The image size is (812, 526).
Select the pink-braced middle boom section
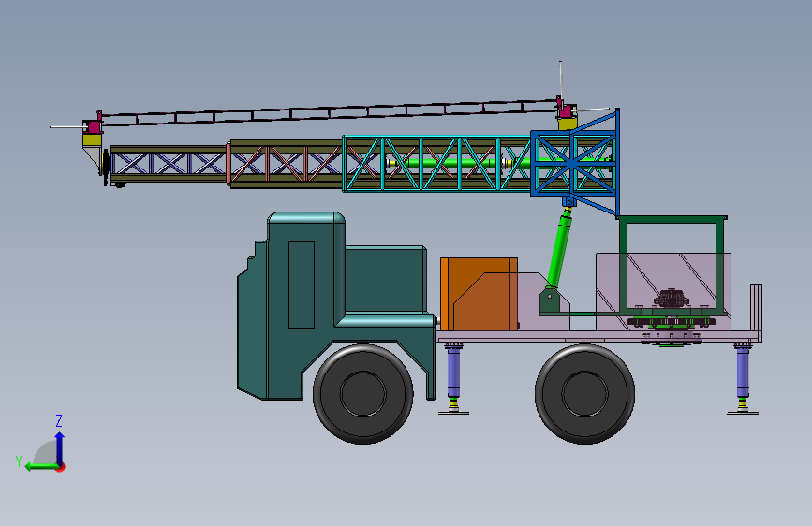(x=286, y=164)
